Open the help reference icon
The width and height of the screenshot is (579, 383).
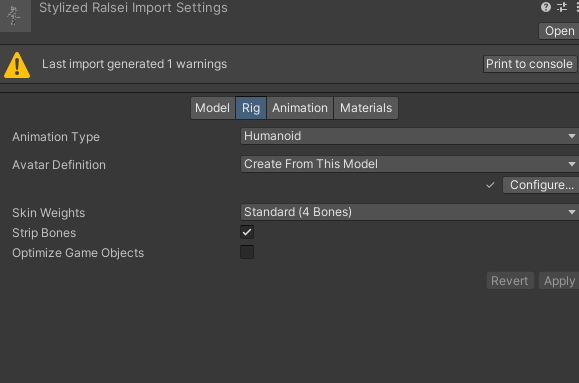point(546,7)
